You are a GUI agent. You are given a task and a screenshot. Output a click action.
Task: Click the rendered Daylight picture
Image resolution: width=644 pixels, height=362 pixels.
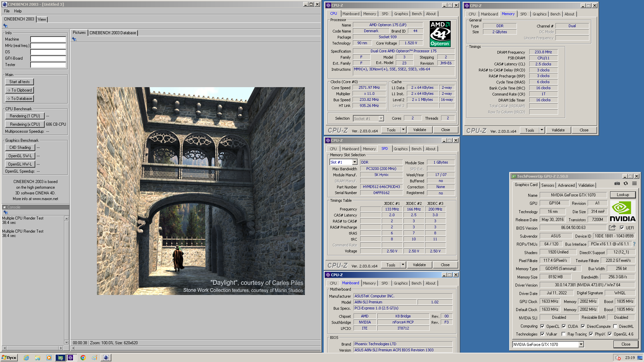click(201, 191)
